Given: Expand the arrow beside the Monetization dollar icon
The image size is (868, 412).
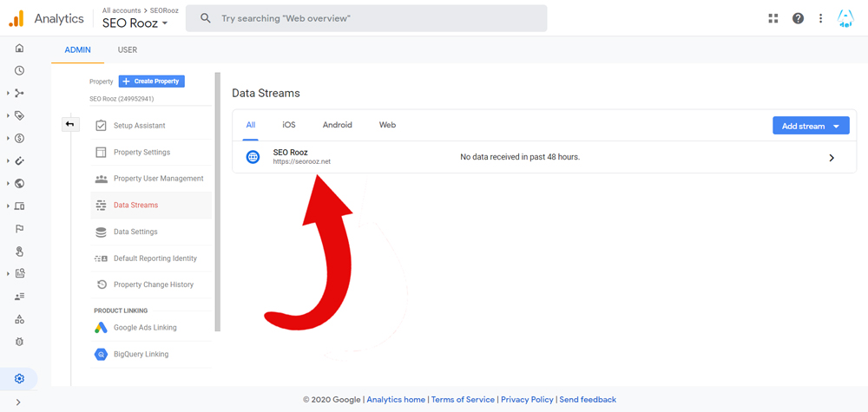Looking at the screenshot, I should tap(9, 138).
